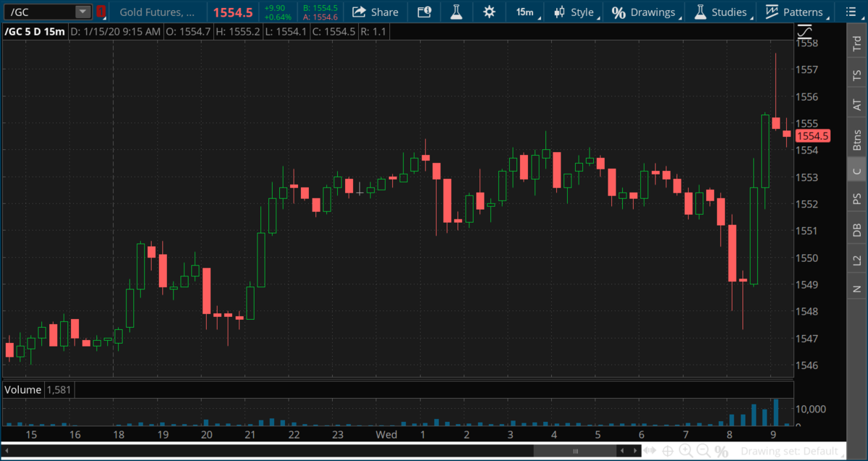This screenshot has height=461, width=868.
Task: Toggle the scale mode icon above price axis
Action: pos(805,31)
